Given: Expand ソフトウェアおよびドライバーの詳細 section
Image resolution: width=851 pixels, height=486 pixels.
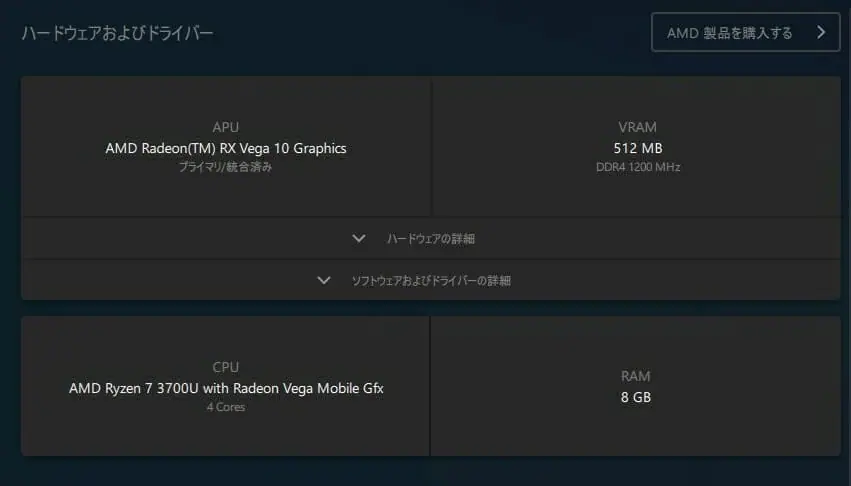Looking at the screenshot, I should pos(430,280).
